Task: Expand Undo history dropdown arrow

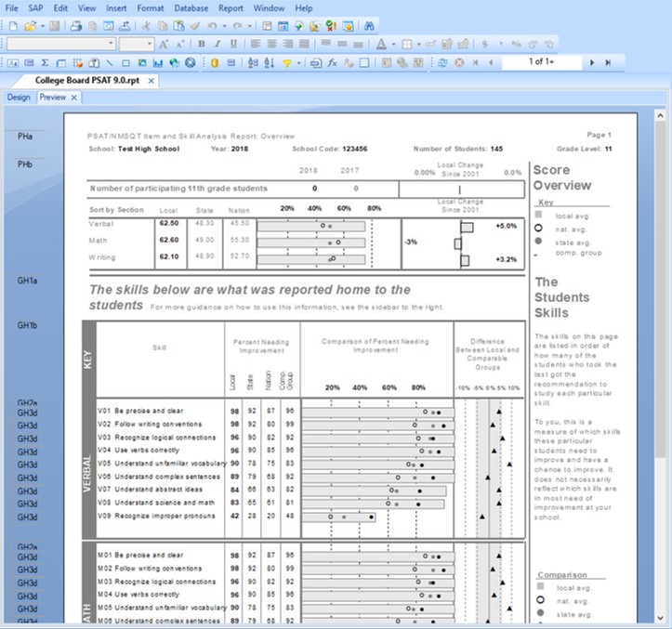Action: (x=225, y=26)
